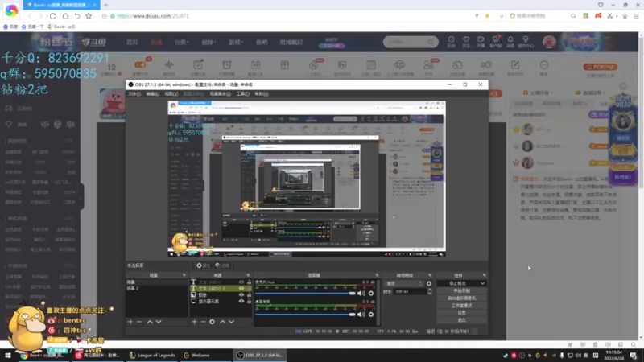This screenshot has height=362, width=644.
Task: Open browser address bar dropdown arrow
Action: 501,16
